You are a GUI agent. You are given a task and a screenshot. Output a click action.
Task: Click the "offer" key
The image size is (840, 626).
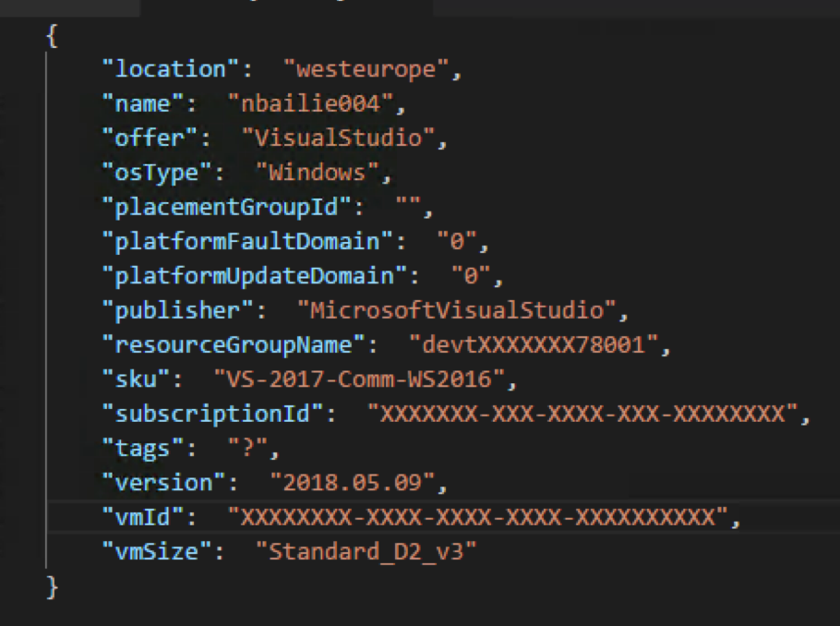150,138
